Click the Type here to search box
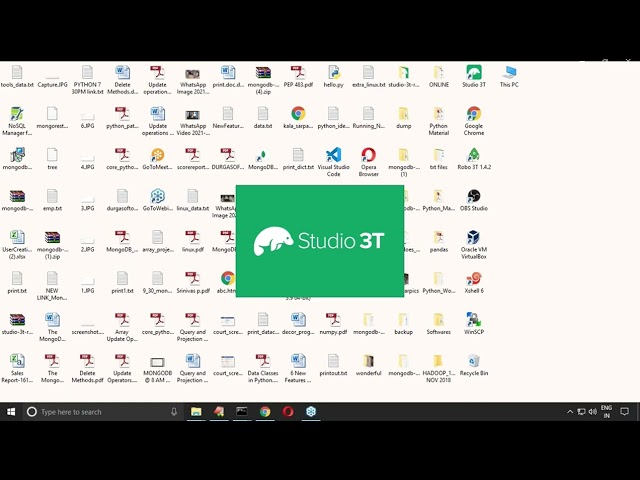The height and width of the screenshot is (480, 640). (102, 412)
